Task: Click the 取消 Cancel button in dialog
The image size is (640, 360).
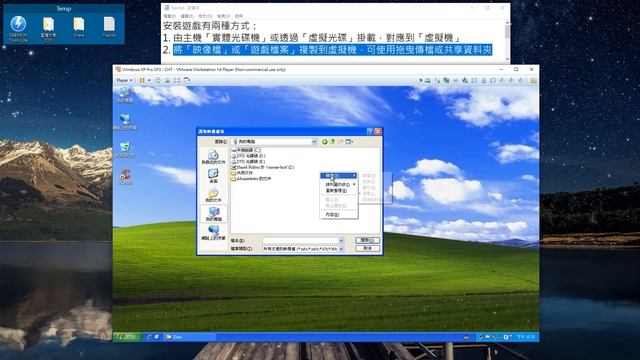Action: (367, 248)
